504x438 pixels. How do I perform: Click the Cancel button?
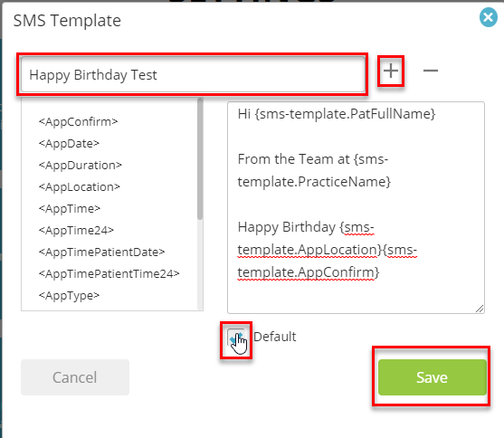pos(75,377)
